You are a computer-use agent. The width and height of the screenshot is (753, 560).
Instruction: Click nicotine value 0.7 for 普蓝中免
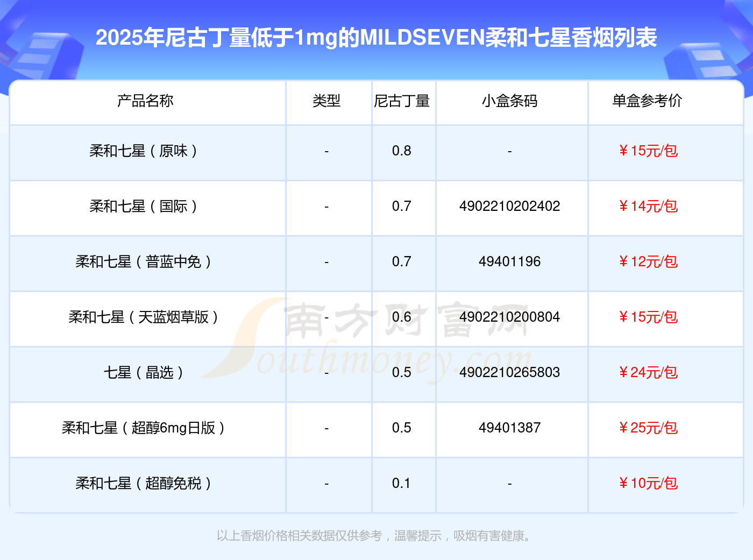click(x=402, y=261)
